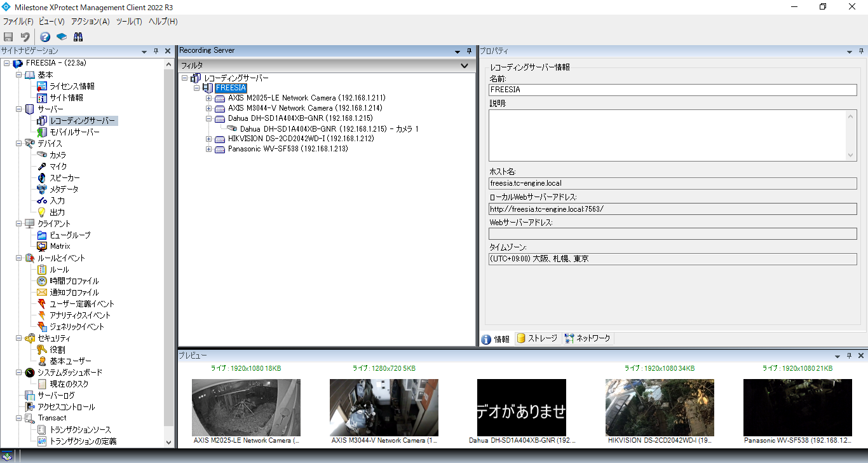
Task: Select Matrix under クライアント
Action: (x=60, y=246)
